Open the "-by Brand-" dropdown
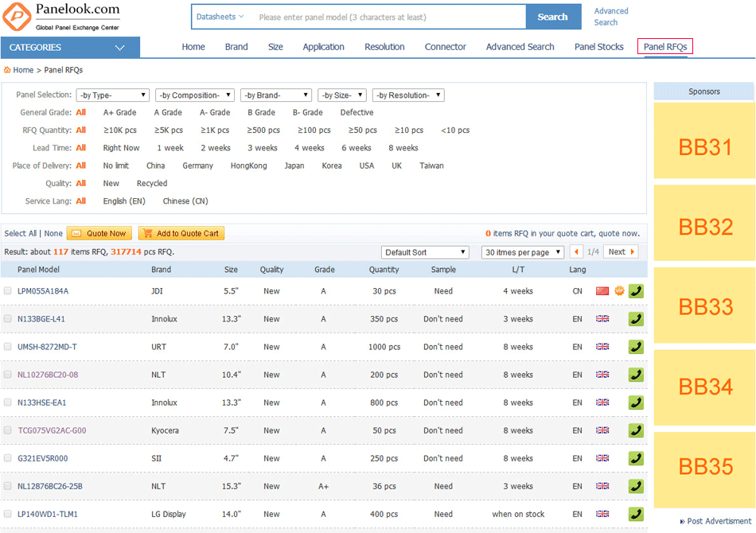Viewport: 756px width, 533px height. click(x=275, y=95)
